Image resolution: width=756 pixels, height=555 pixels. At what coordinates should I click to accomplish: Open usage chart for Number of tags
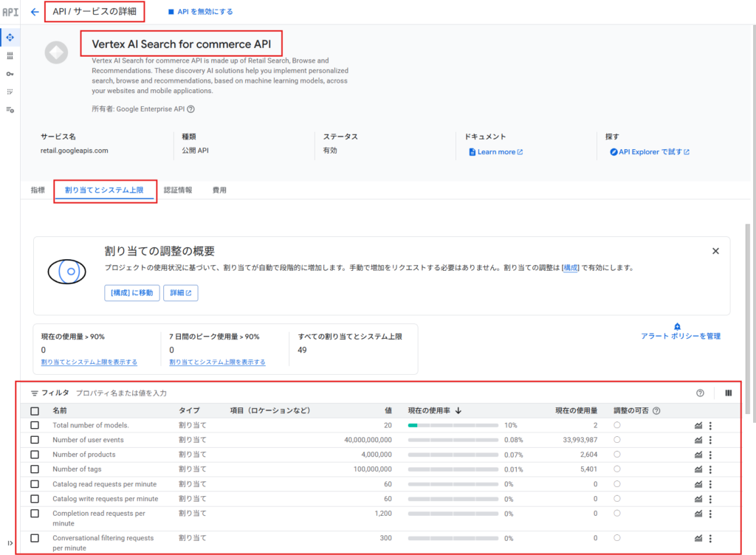point(698,469)
